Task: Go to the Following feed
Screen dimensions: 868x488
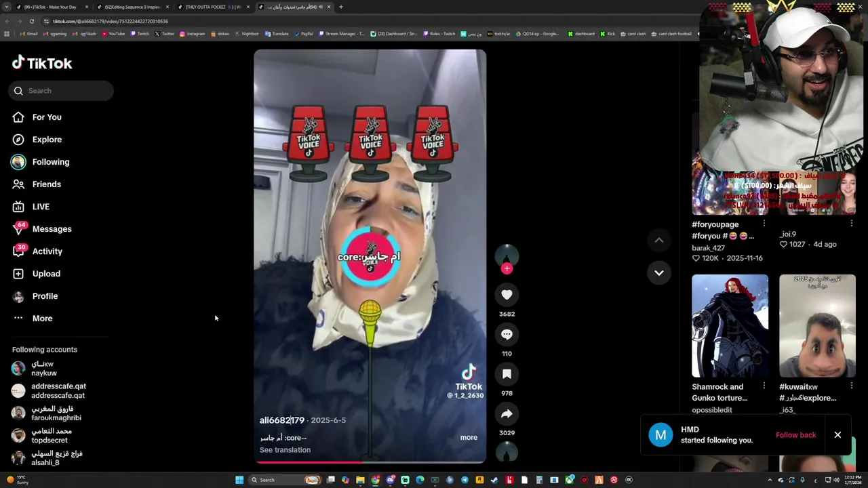Action: pyautogui.click(x=51, y=162)
